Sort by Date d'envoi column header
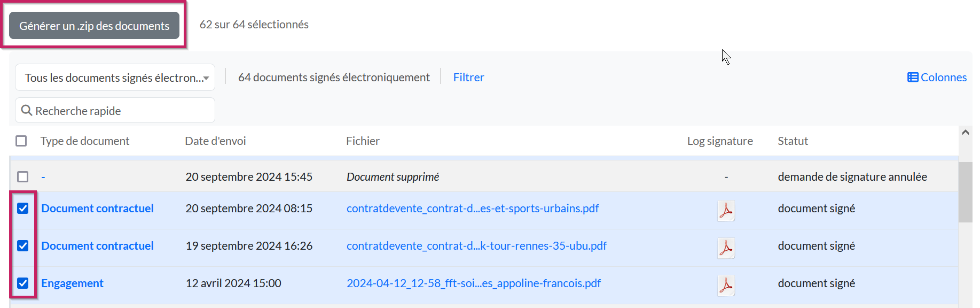The height and width of the screenshot is (308, 980). (x=215, y=141)
